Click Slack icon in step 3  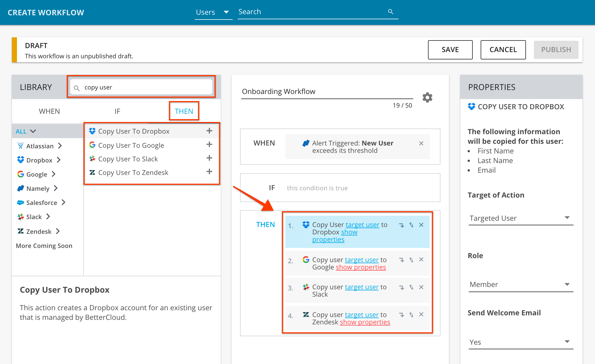pos(306,287)
